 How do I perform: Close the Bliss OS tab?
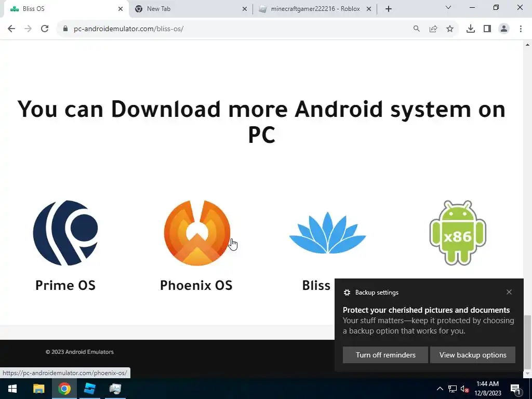(121, 9)
